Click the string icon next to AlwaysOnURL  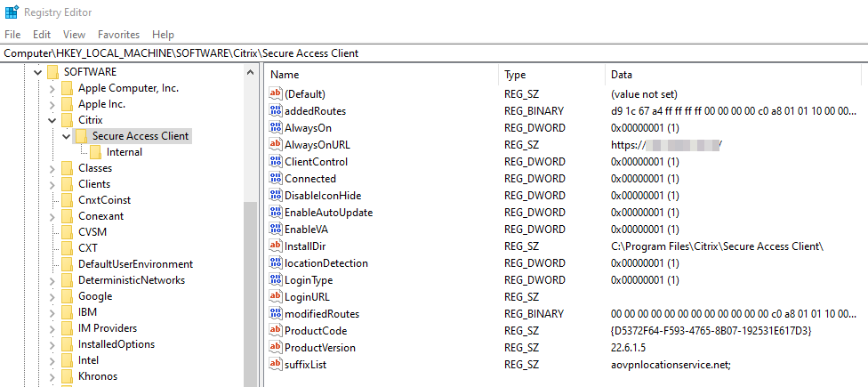(275, 144)
